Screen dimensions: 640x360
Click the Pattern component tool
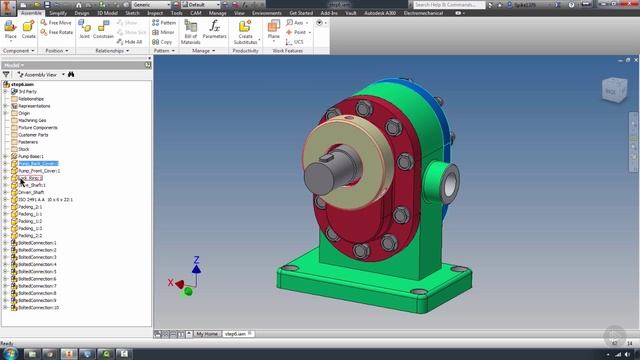[164, 23]
